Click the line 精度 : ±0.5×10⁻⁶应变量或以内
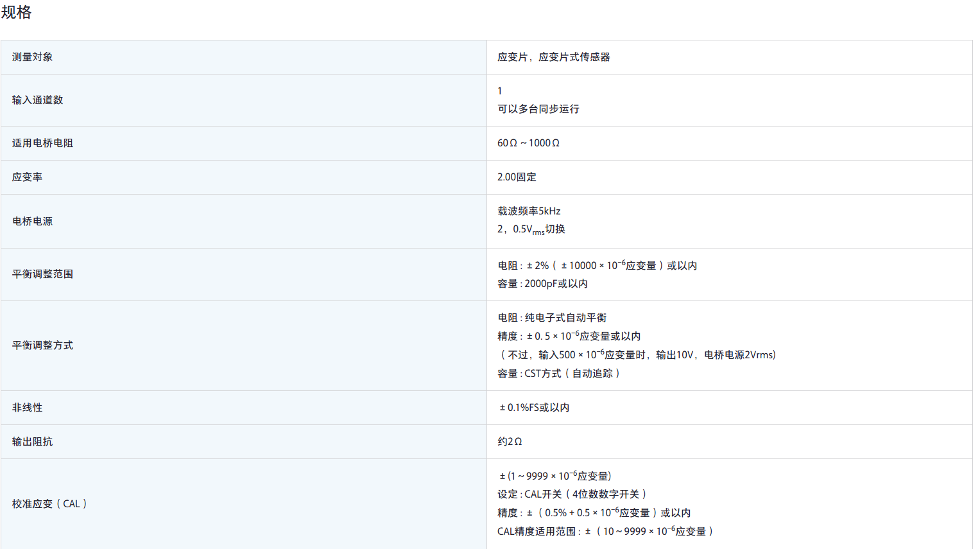980x549 pixels. tap(569, 336)
